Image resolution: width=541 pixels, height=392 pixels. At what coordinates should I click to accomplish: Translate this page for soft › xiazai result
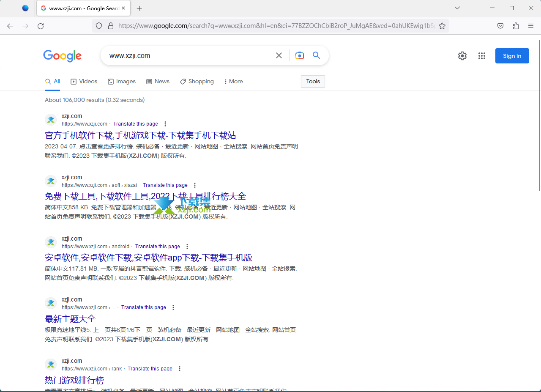click(x=165, y=185)
